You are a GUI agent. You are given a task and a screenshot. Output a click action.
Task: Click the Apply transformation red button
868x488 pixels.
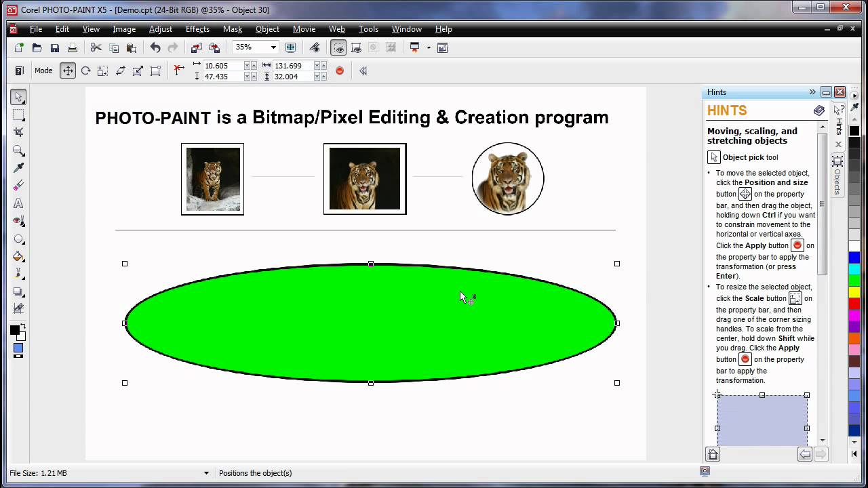pyautogui.click(x=340, y=70)
